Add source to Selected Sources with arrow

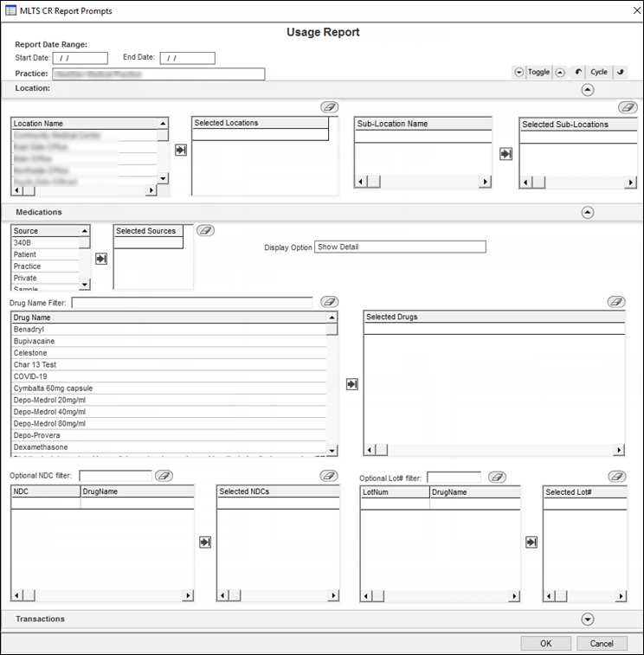click(101, 259)
